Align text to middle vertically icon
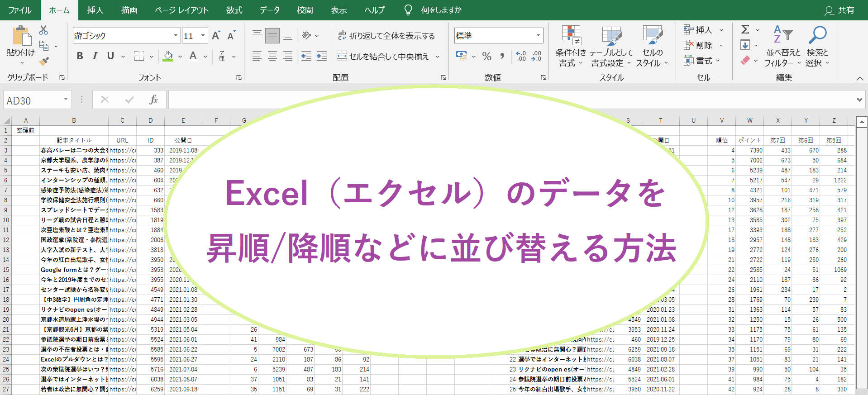 pos(272,35)
